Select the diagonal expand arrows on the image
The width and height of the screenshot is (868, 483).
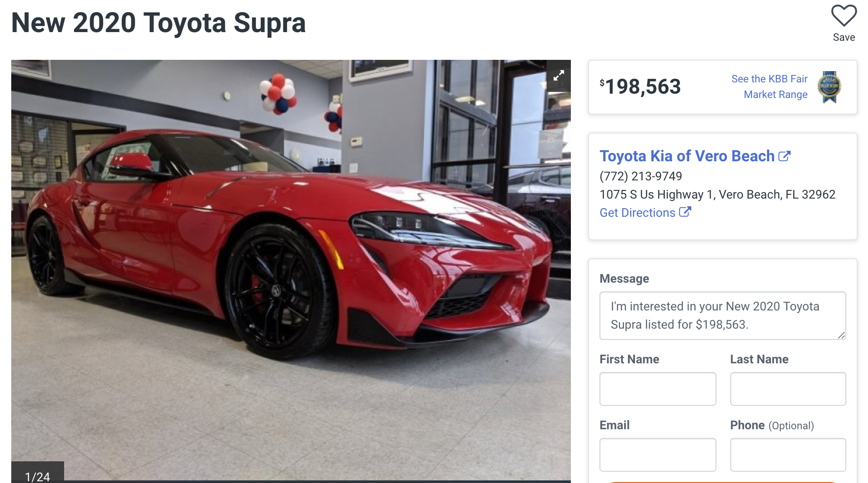tap(559, 75)
